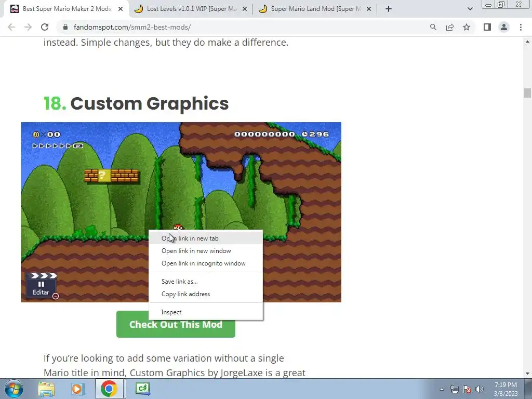532x399 pixels.
Task: Open the C# app in taskbar
Action: pos(142,389)
